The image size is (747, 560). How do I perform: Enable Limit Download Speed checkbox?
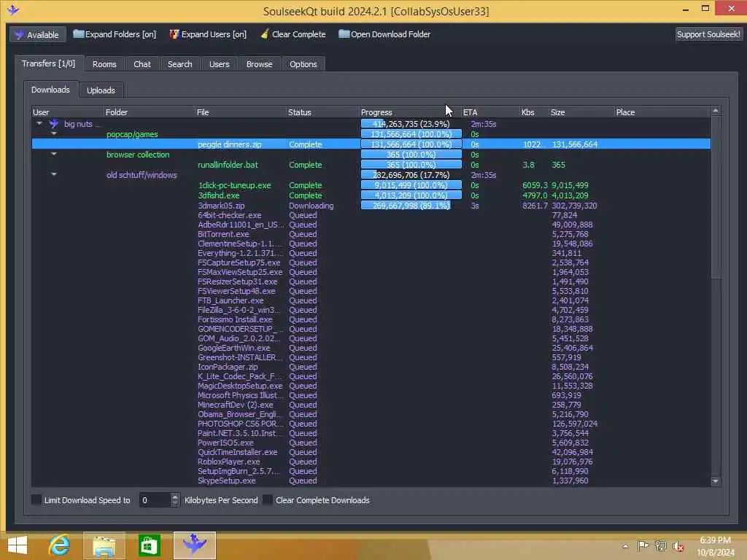pos(36,499)
